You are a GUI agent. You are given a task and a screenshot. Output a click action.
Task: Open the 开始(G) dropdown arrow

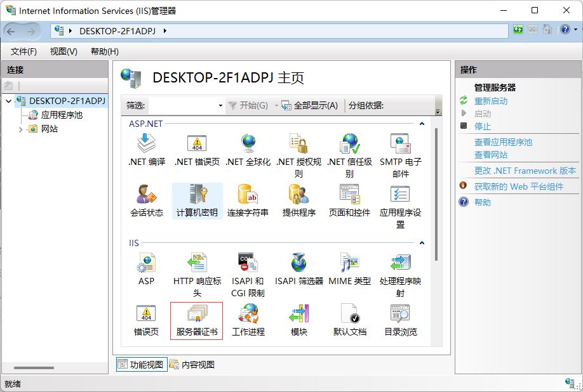[x=276, y=106]
